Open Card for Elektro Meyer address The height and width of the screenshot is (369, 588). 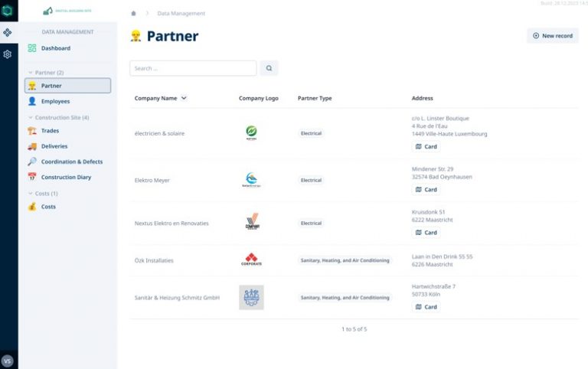click(x=426, y=189)
